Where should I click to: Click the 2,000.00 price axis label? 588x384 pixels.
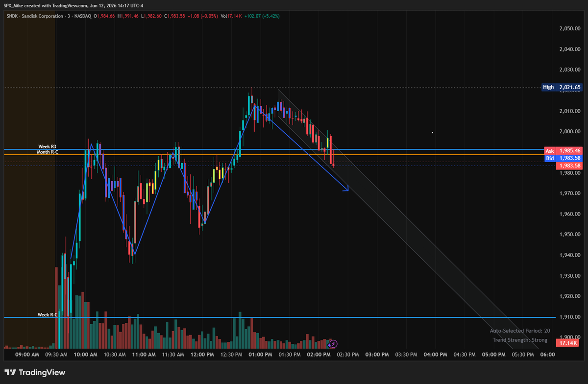pos(570,131)
